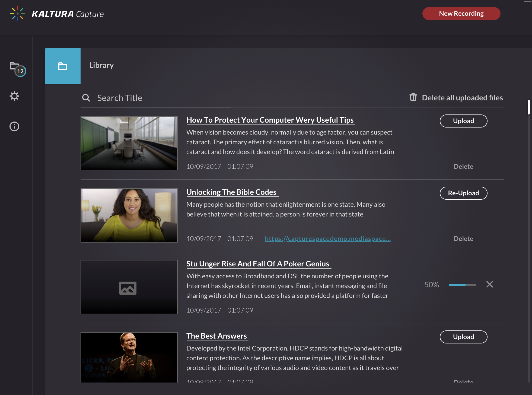The image size is (532, 395).
Task: Click the upload progress bar at 50%
Action: tap(462, 285)
